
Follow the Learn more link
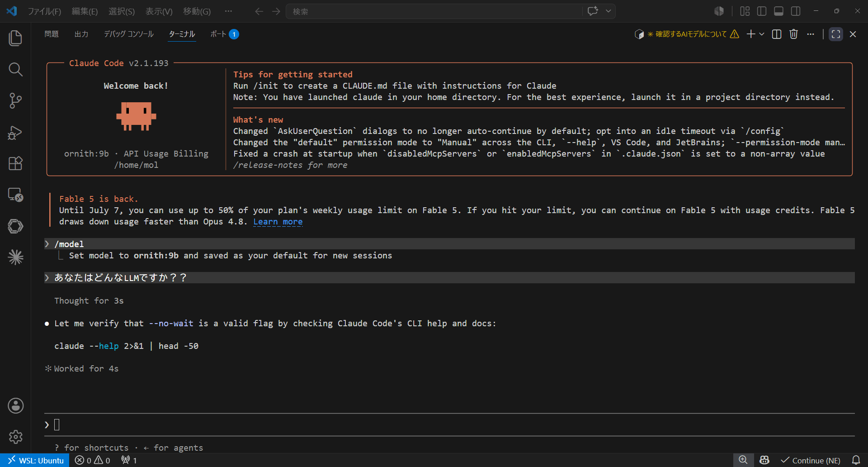click(278, 222)
